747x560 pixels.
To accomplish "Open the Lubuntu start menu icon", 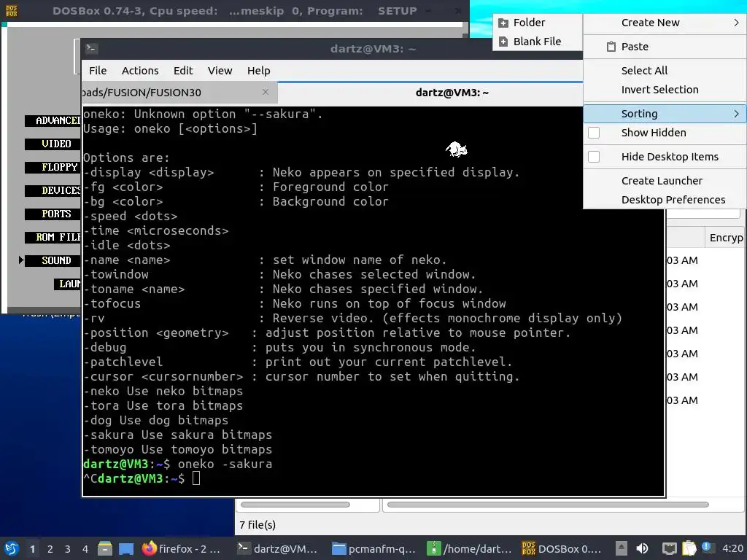I will [11, 548].
